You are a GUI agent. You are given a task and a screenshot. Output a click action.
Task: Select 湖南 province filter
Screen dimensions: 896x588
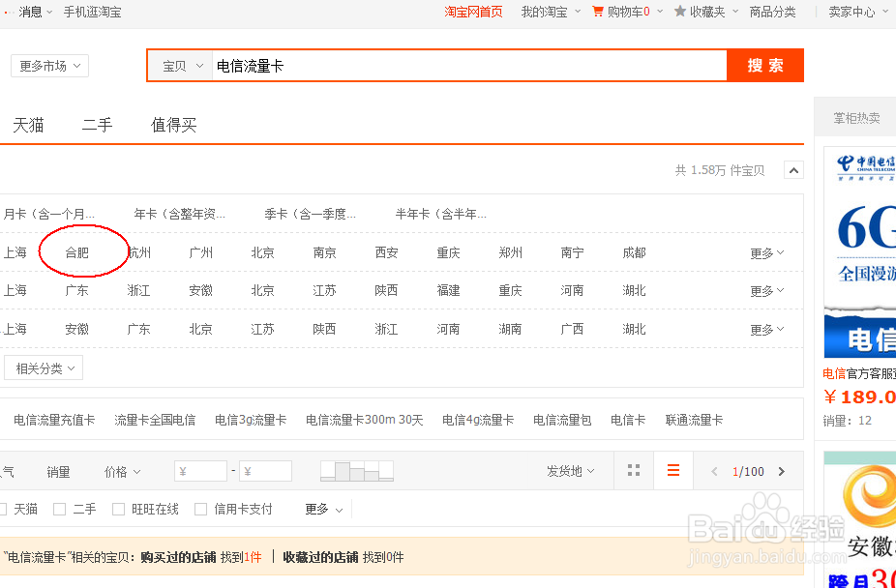pos(510,329)
